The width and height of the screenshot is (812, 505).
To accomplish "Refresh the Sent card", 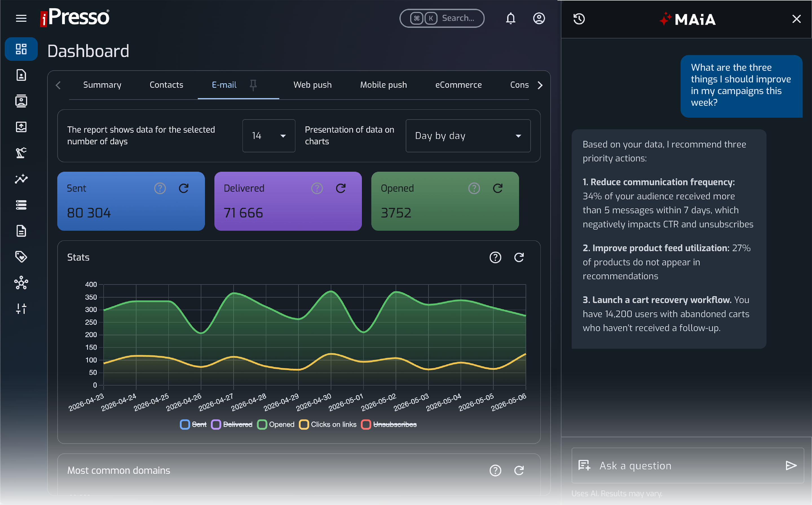I will [184, 188].
